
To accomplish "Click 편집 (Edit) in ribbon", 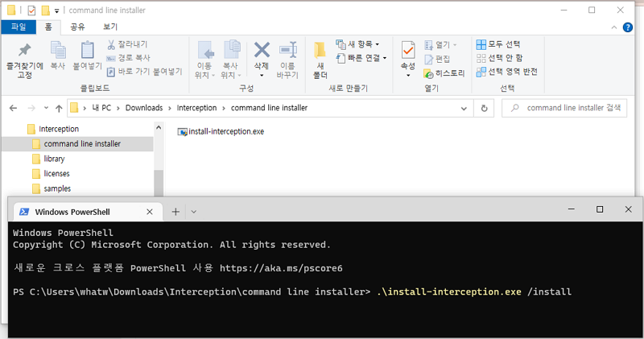I will pyautogui.click(x=437, y=59).
